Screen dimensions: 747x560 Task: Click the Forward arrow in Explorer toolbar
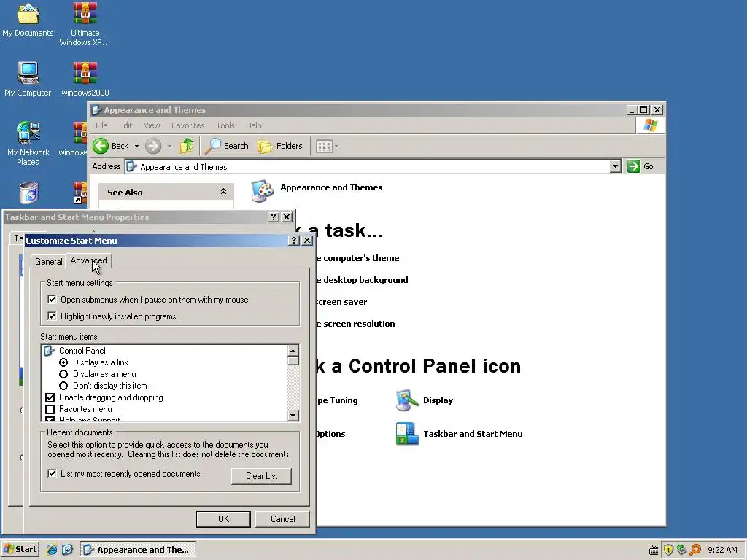pyautogui.click(x=153, y=146)
